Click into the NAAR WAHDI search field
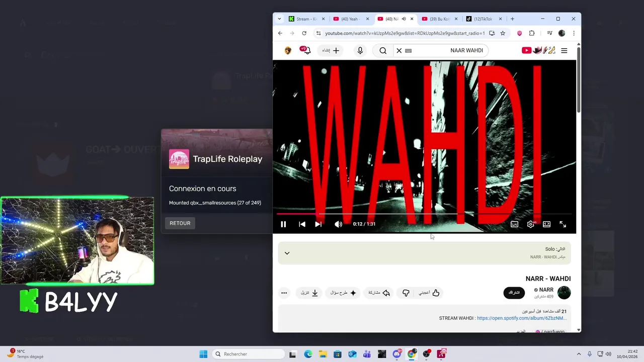644x362 pixels. [445, 50]
